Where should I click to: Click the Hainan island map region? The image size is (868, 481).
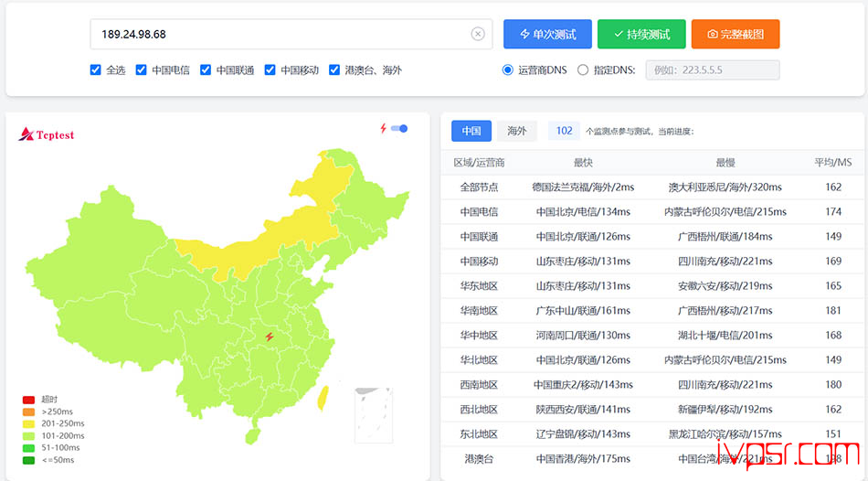click(x=253, y=435)
